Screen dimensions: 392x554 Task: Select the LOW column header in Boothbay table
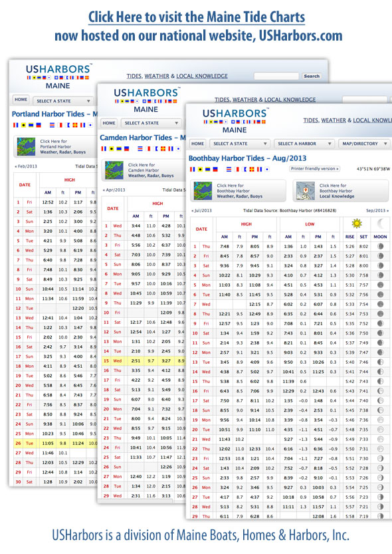[x=310, y=224]
